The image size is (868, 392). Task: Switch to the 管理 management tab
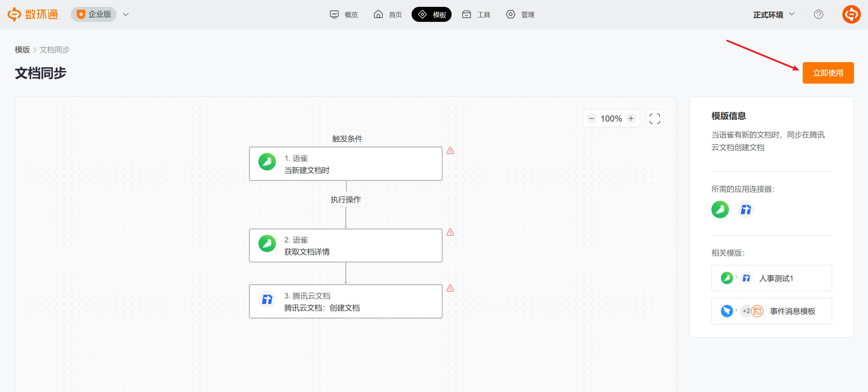pyautogui.click(x=520, y=14)
